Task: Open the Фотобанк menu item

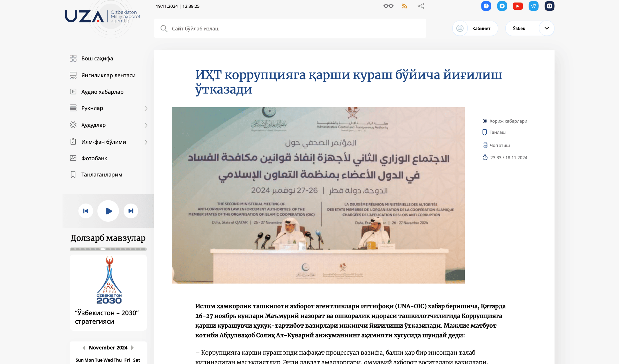Action: (94, 158)
